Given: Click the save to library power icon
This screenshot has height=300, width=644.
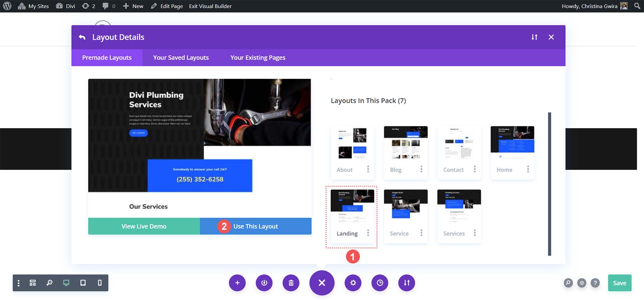Looking at the screenshot, I should click(264, 283).
